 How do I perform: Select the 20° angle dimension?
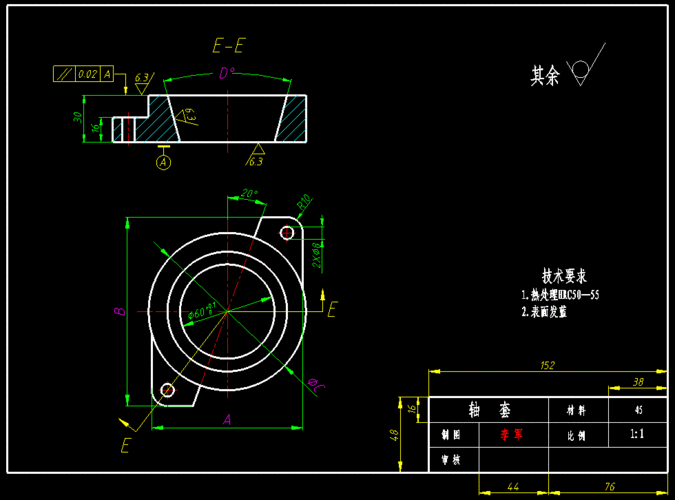click(249, 194)
